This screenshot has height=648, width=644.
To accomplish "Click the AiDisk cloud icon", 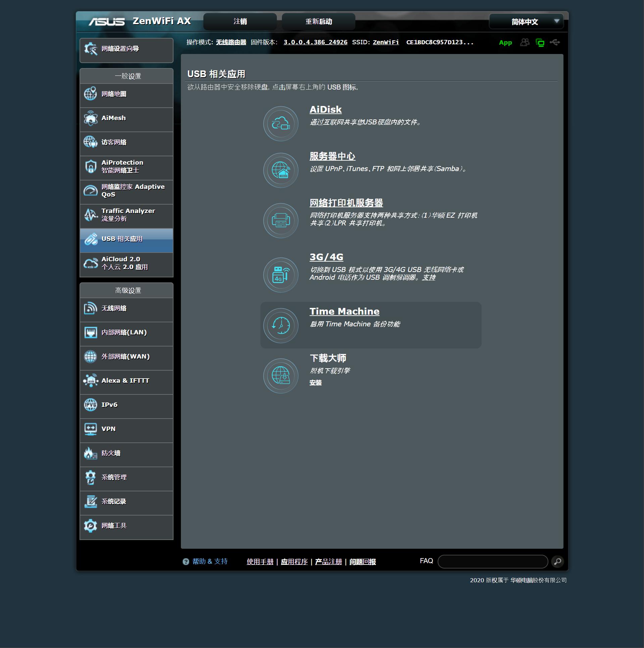I will coord(281,124).
